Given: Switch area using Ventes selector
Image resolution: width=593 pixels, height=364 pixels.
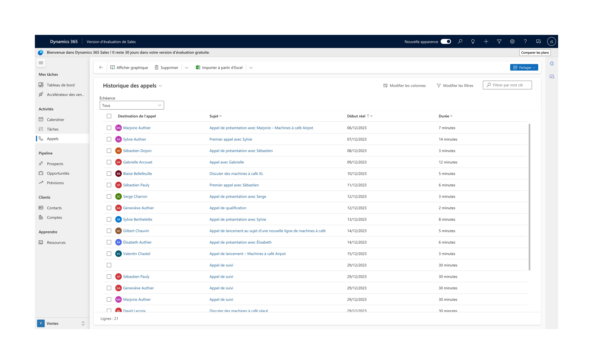Looking at the screenshot, I should click(x=62, y=323).
